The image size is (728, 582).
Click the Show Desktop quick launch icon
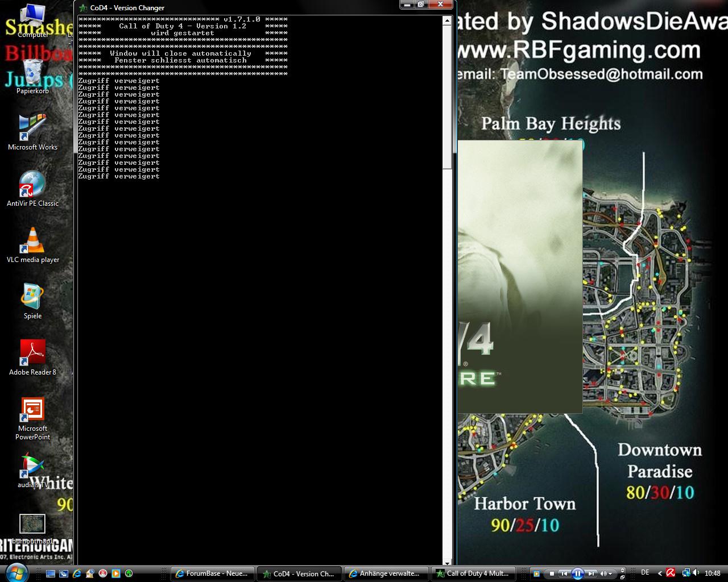pyautogui.click(x=51, y=573)
